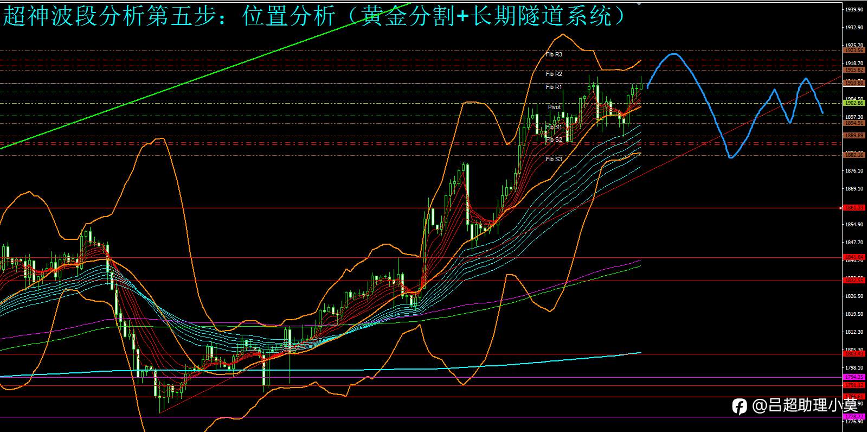Select the 1889.89 brown price tag
Viewport: 868px width, 432px height.
tap(854, 136)
